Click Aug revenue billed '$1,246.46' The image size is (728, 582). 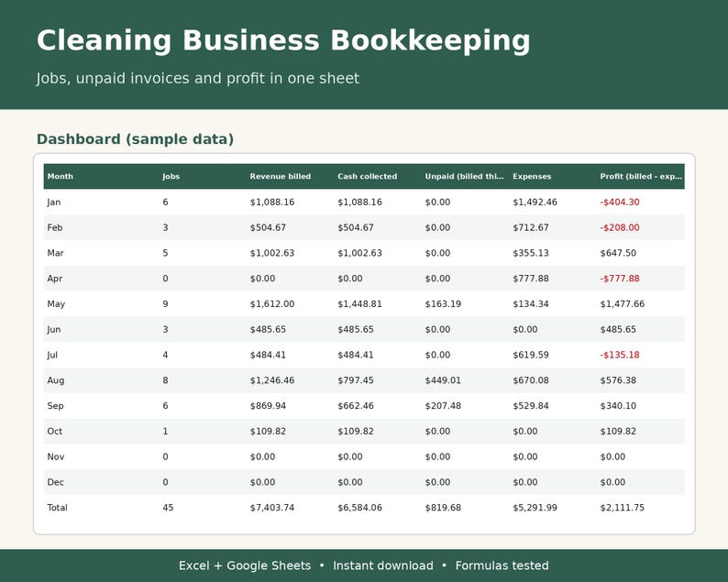pos(272,380)
